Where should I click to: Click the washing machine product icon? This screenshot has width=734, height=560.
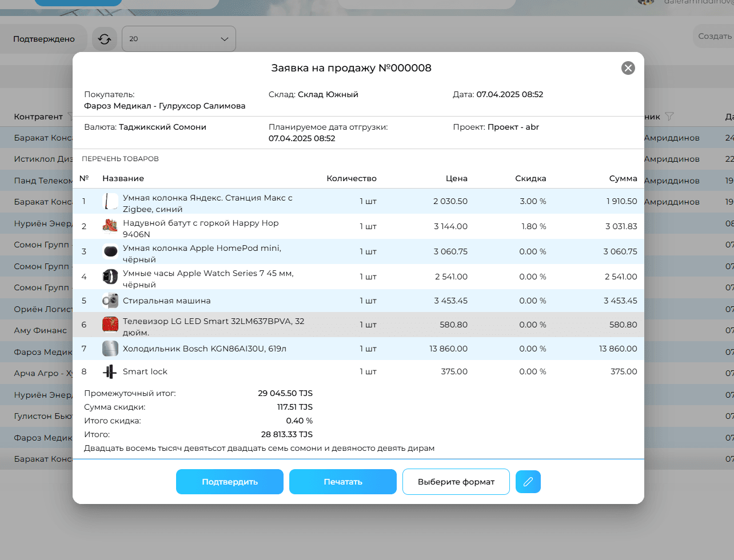110,301
